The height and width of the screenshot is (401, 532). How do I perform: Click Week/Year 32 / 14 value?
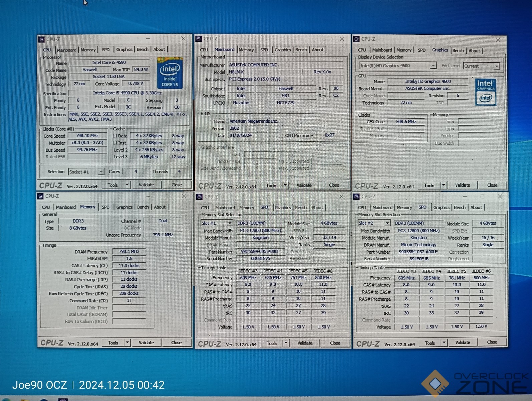tap(329, 237)
